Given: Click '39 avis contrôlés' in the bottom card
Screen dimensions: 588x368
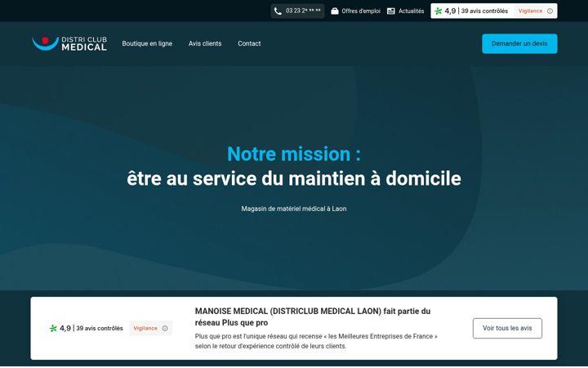Looking at the screenshot, I should (x=100, y=329).
